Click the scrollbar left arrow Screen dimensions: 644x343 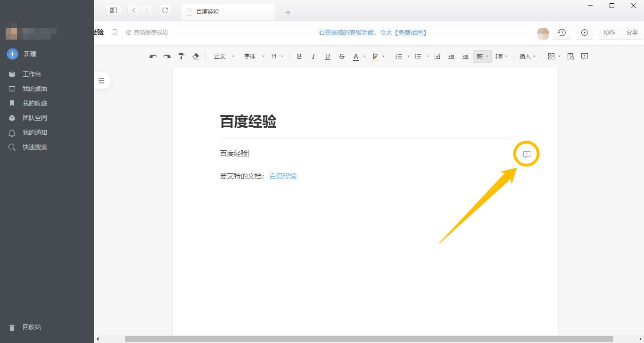[98, 339]
